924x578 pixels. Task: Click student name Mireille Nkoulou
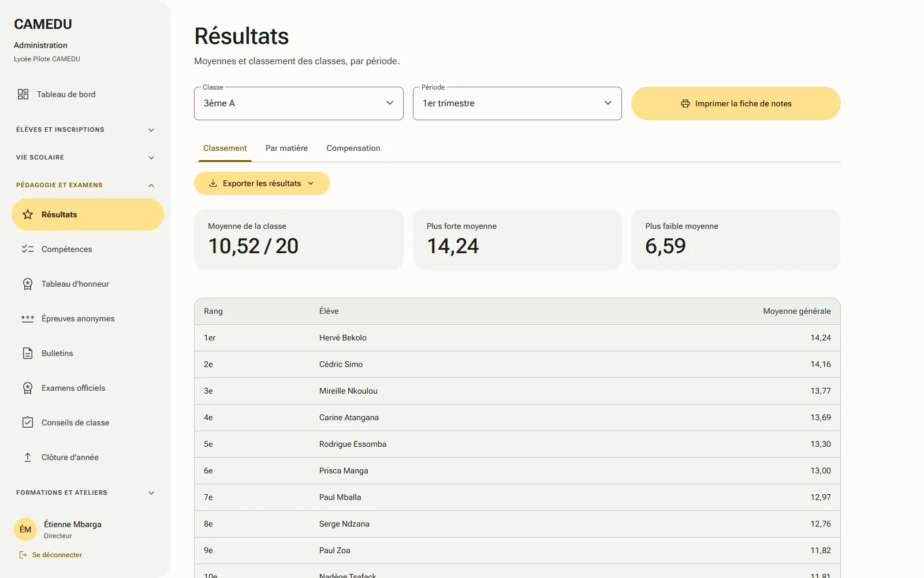coord(348,391)
